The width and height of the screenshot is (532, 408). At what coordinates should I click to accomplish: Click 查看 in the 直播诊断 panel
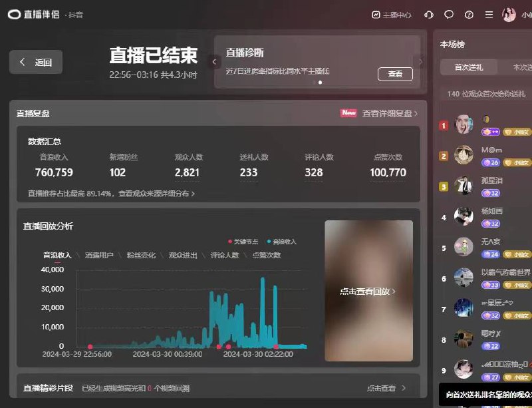pyautogui.click(x=395, y=75)
